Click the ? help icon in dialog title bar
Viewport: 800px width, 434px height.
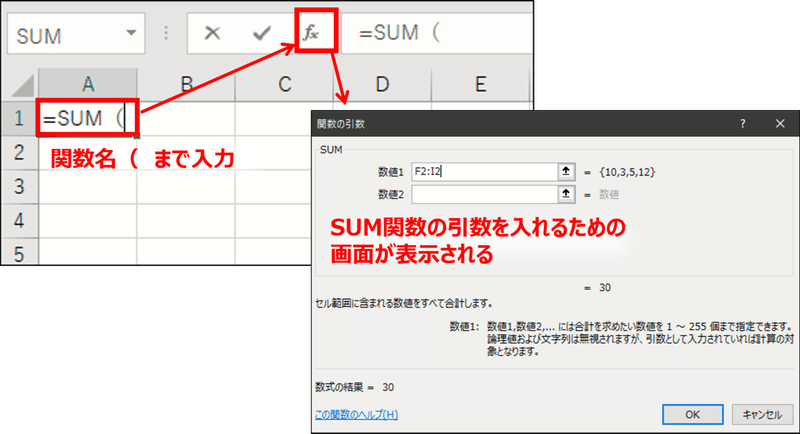click(x=743, y=123)
